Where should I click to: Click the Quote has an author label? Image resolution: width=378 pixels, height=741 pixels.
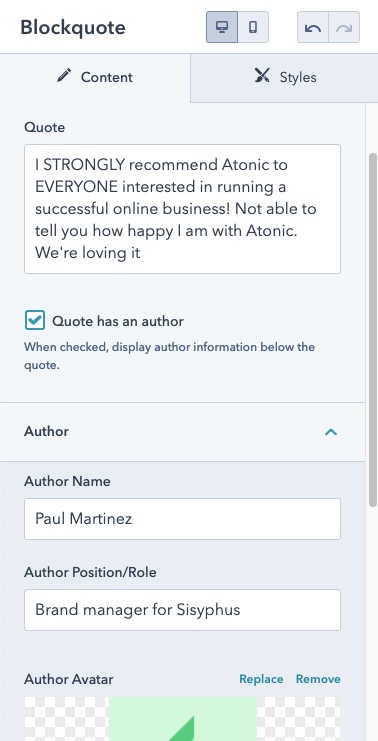(x=118, y=321)
